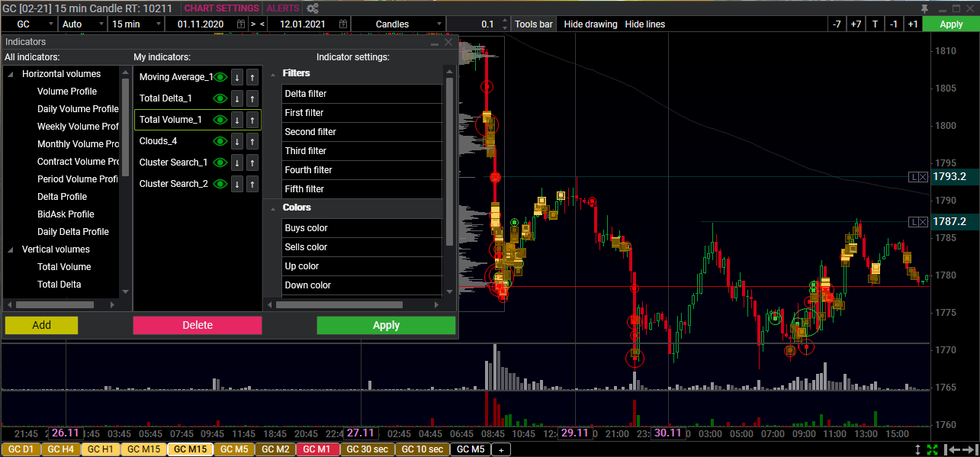Switch to the GC M1 tab
The width and height of the screenshot is (980, 457).
tap(316, 449)
